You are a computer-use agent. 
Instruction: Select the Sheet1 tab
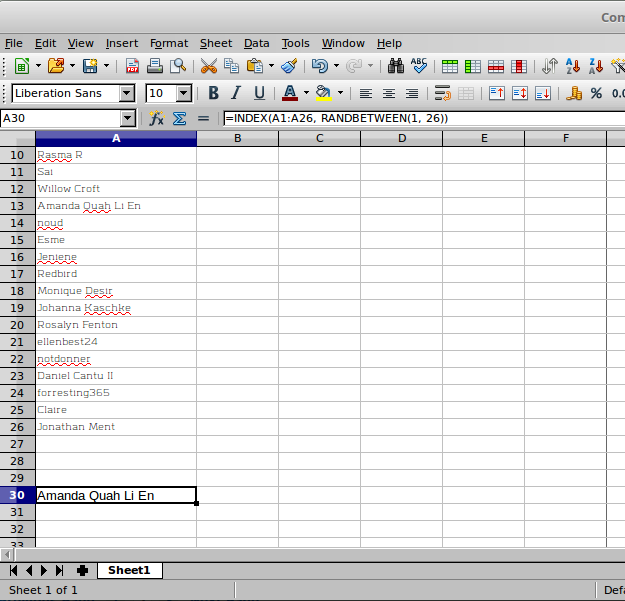tap(129, 570)
